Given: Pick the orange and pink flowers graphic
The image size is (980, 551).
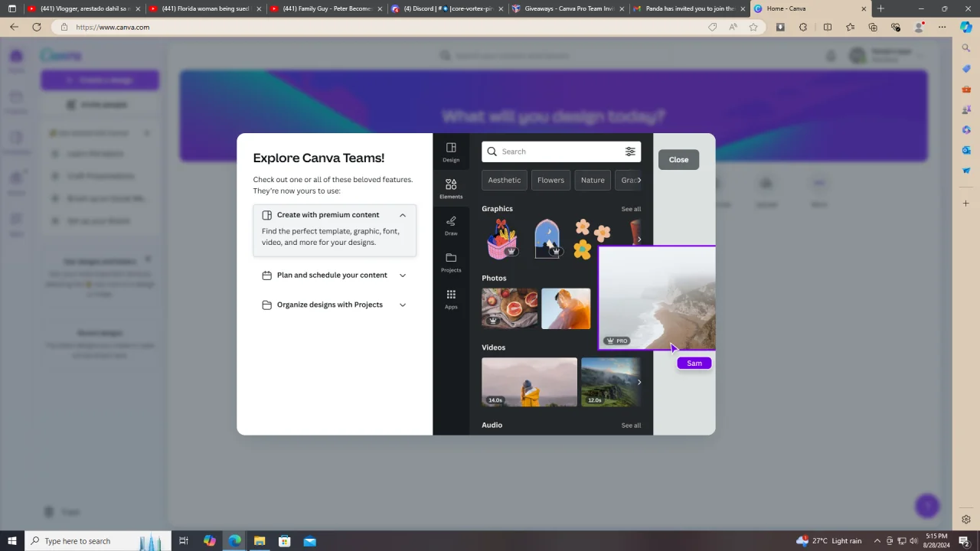Looking at the screenshot, I should pos(592,239).
